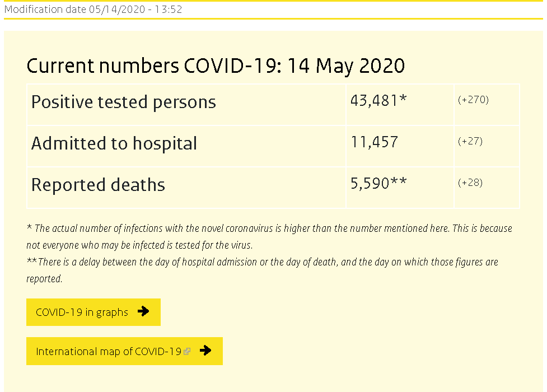Click the (+270) daily increase value
This screenshot has width=547, height=392.
pos(473,100)
